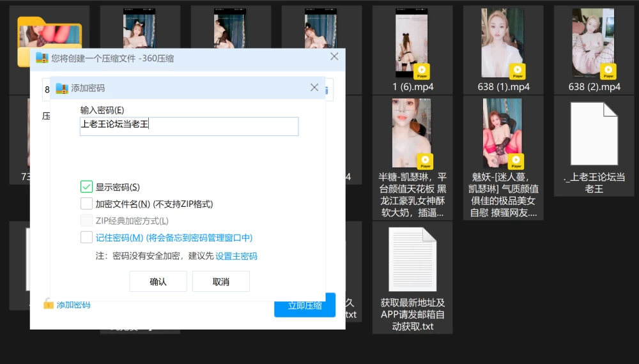Enable the 加密文件名 checkbox

[86, 204]
